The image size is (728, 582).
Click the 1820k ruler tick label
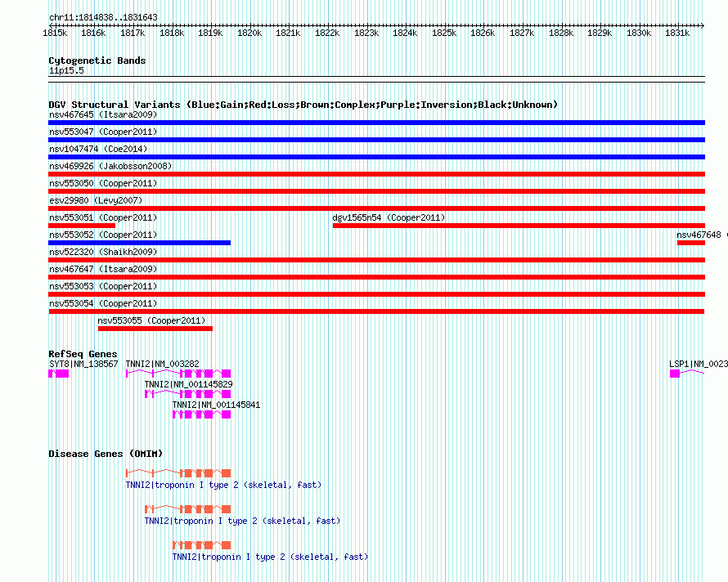pyautogui.click(x=249, y=34)
